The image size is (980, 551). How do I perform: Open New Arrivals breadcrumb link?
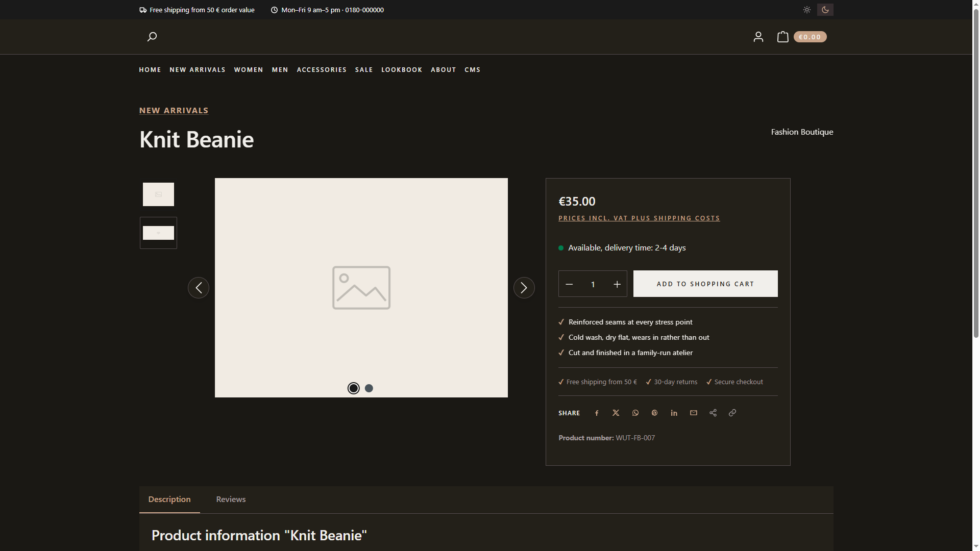click(174, 111)
